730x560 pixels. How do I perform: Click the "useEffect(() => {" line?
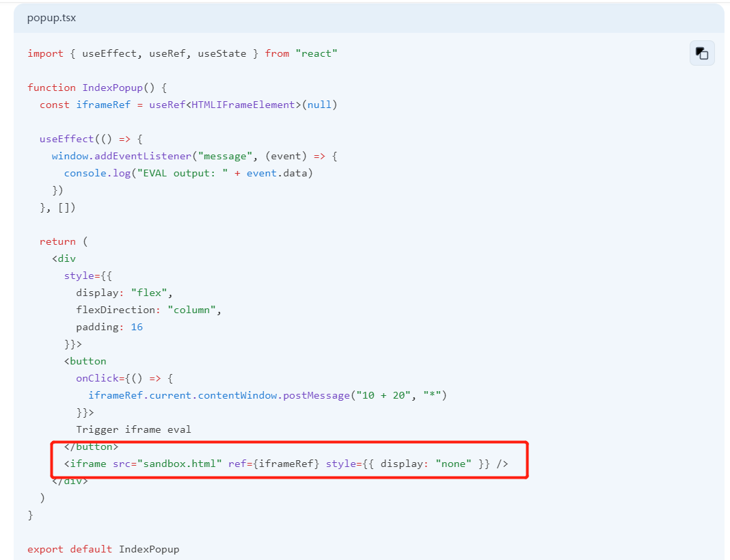click(91, 139)
